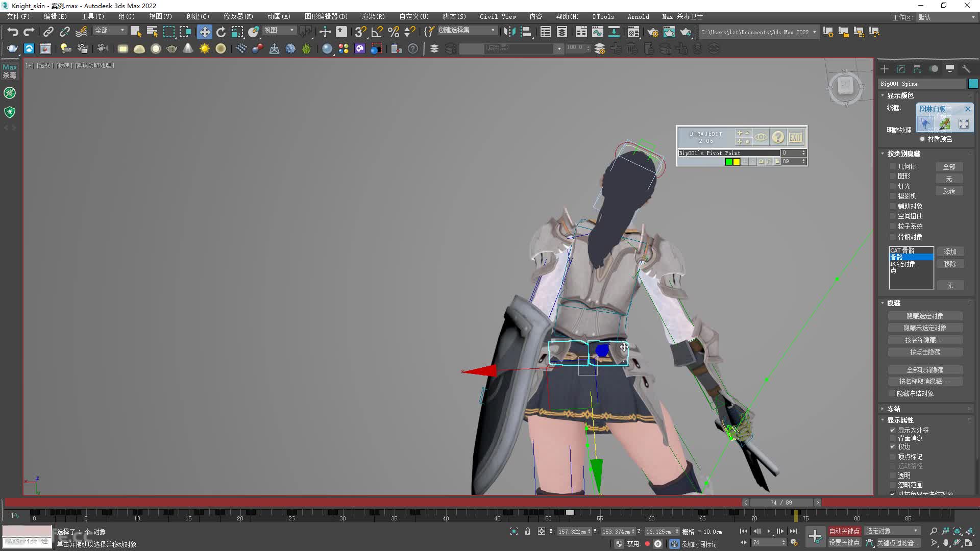Viewport: 980px width, 551px height.
Task: Open the Modify command panel tab
Action: tap(901, 69)
